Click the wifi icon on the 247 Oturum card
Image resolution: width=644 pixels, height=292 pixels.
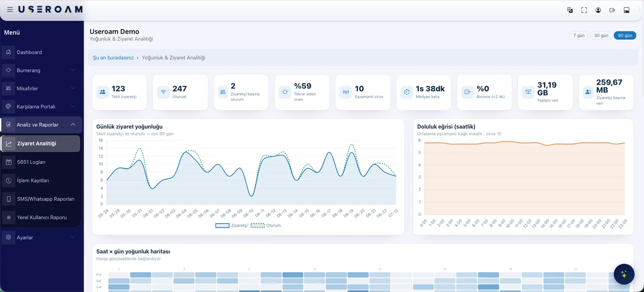(x=163, y=92)
